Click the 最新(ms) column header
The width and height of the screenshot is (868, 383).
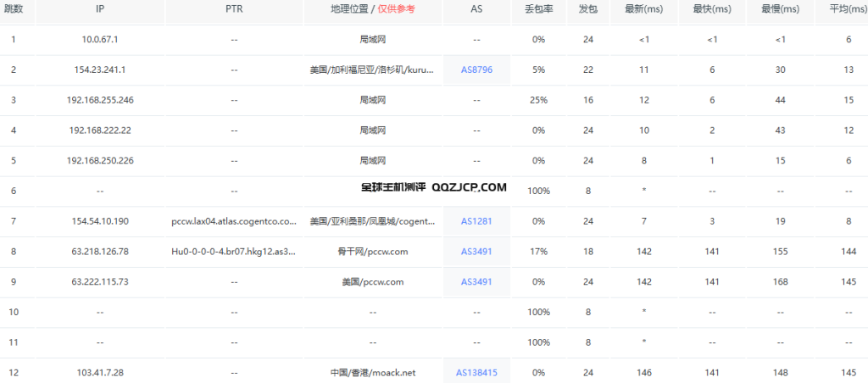tap(644, 8)
